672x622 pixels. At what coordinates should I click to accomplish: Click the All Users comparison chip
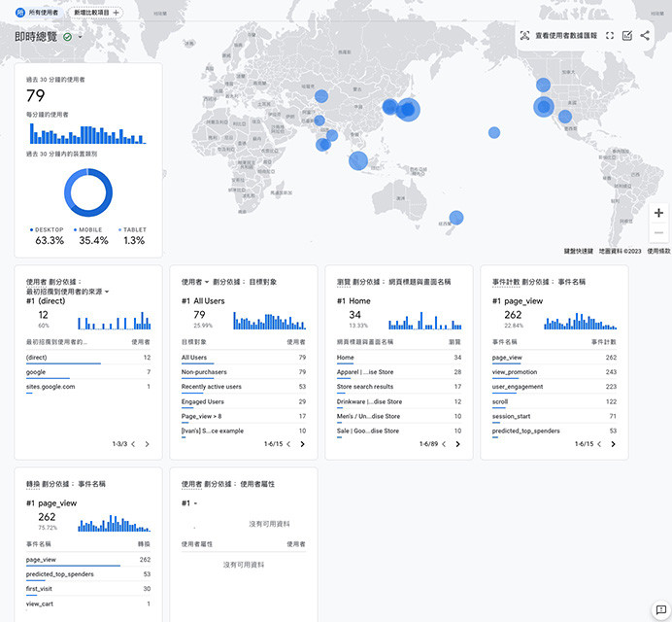point(38,13)
